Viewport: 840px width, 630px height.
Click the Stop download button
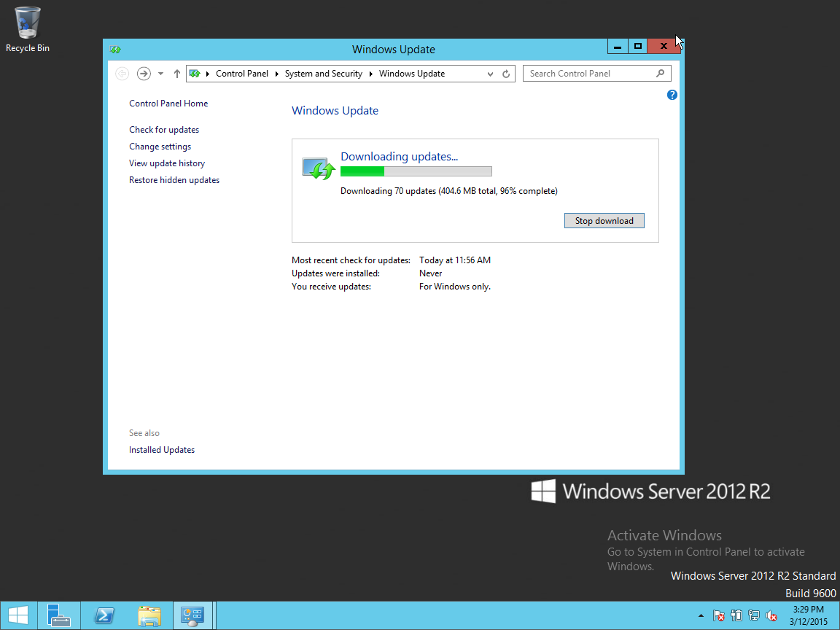coord(604,221)
